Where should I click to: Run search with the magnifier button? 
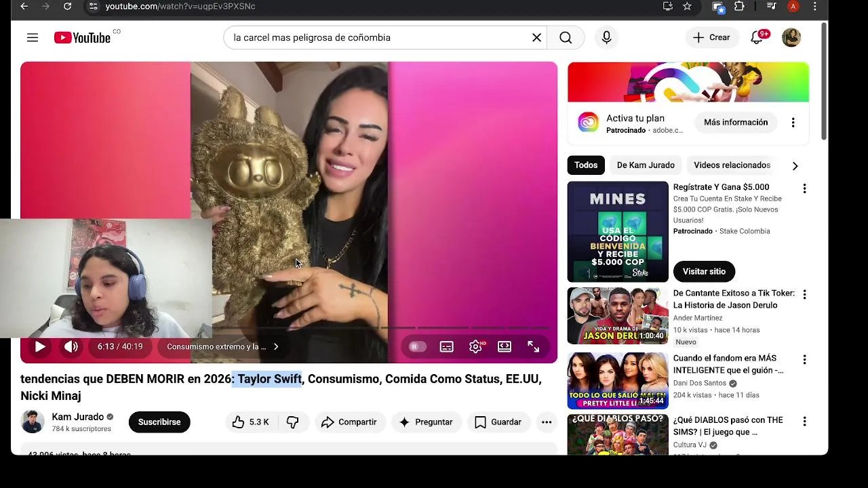coord(566,38)
